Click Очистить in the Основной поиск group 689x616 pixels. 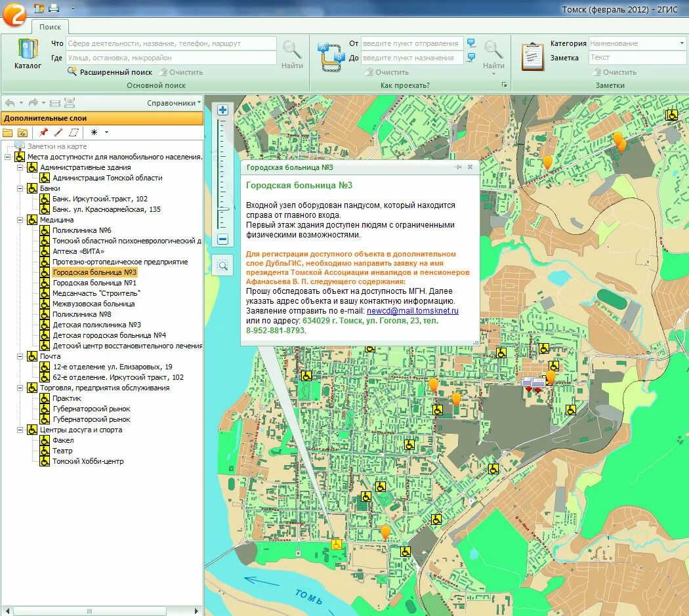coord(181,72)
